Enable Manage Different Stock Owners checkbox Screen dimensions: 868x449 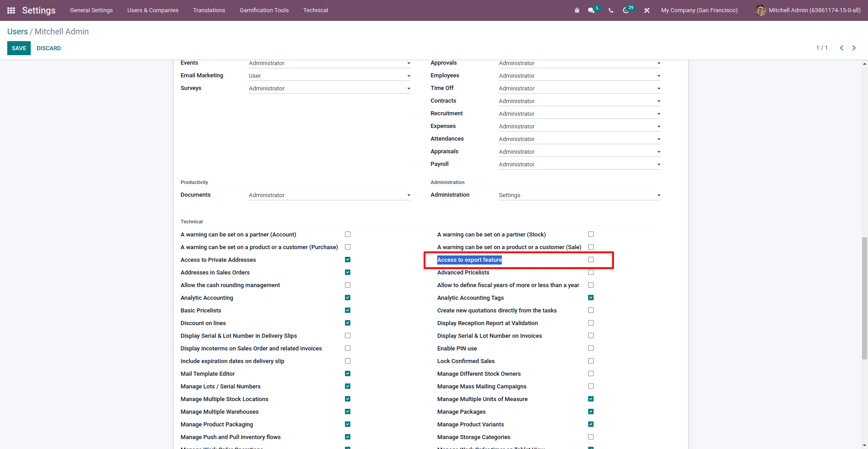pyautogui.click(x=591, y=373)
